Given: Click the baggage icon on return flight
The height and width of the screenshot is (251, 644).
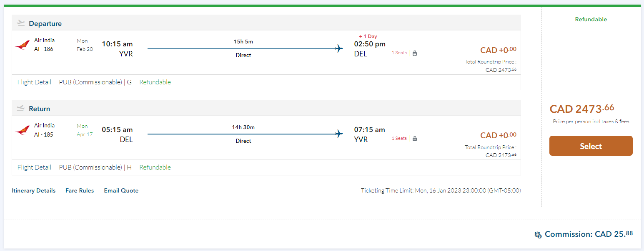Looking at the screenshot, I should [x=415, y=139].
